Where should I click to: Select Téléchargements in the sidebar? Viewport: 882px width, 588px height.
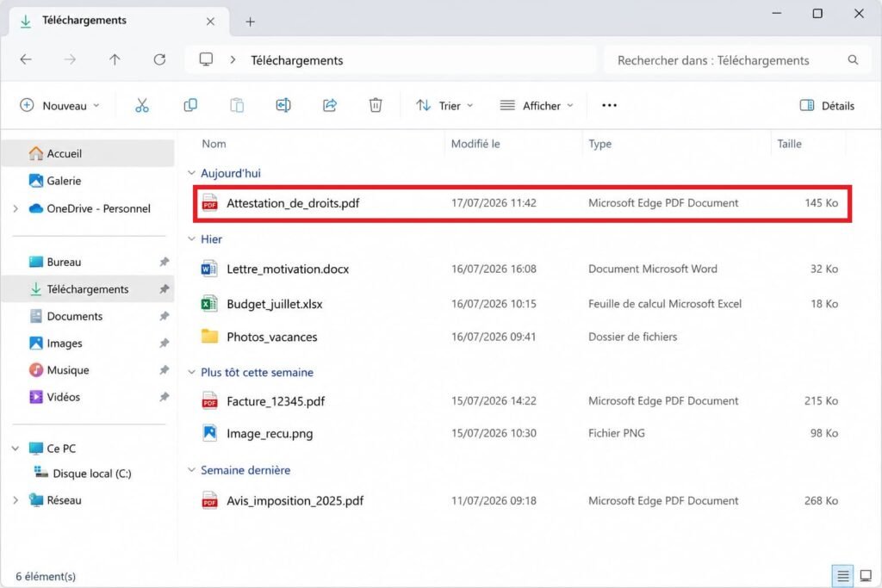point(89,289)
